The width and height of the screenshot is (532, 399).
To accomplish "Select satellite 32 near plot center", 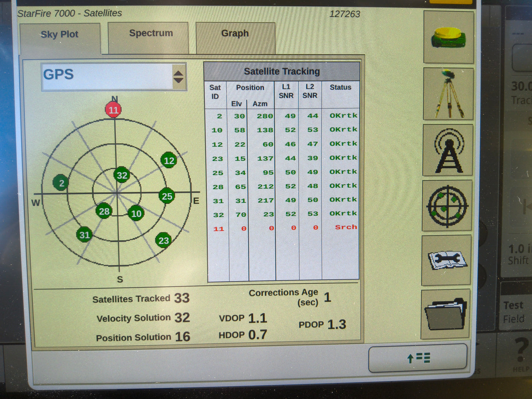I will click(x=122, y=175).
